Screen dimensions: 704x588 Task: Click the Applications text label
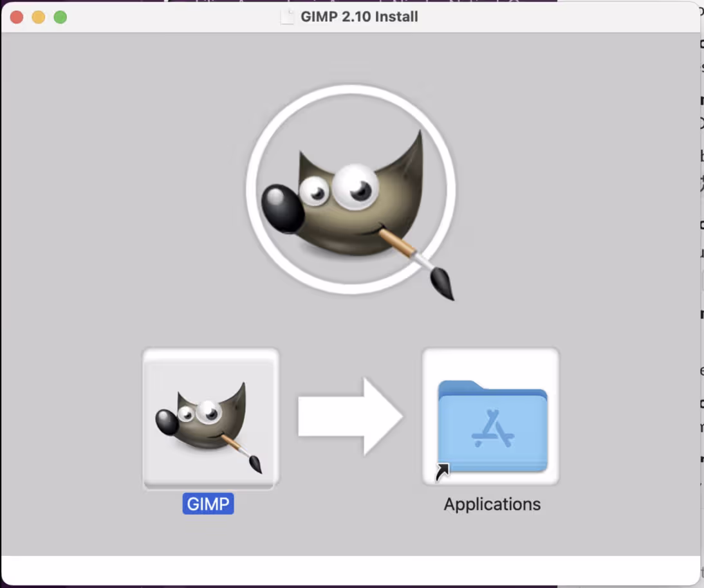(492, 504)
